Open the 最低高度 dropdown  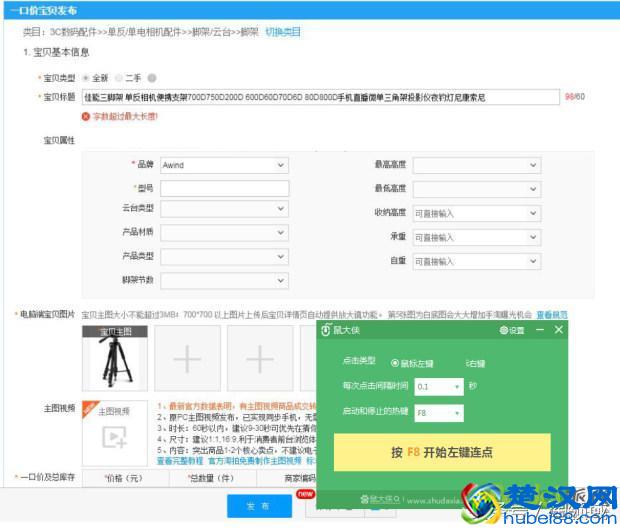click(x=477, y=189)
